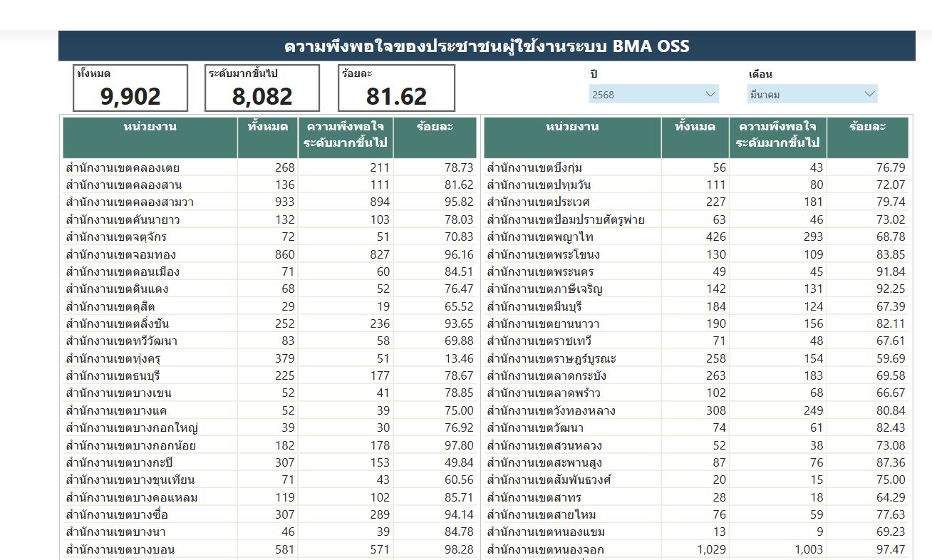The width and height of the screenshot is (932, 560).
Task: Open the เดือน มีนาคม month dropdown
Action: coord(812,94)
